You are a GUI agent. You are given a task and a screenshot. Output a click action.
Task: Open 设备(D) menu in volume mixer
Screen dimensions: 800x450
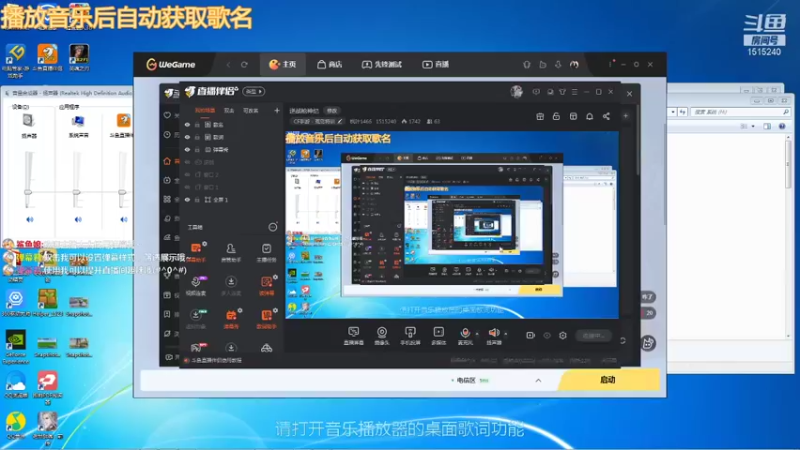pos(20,107)
